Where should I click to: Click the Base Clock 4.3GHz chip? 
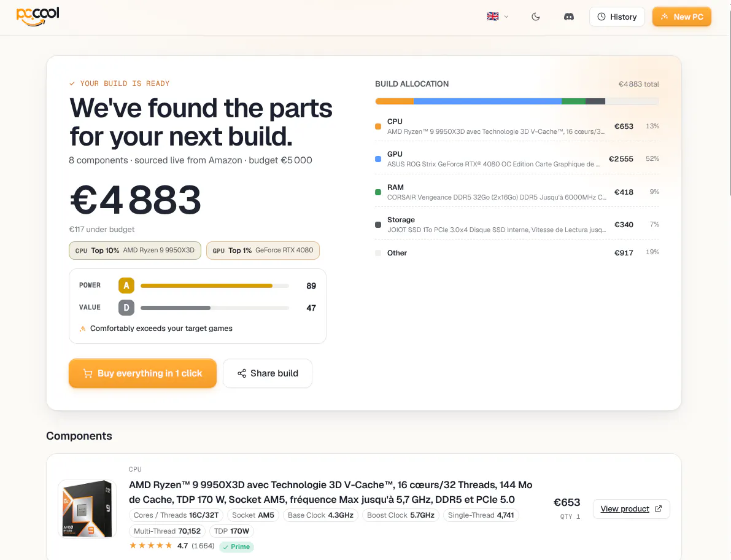320,515
